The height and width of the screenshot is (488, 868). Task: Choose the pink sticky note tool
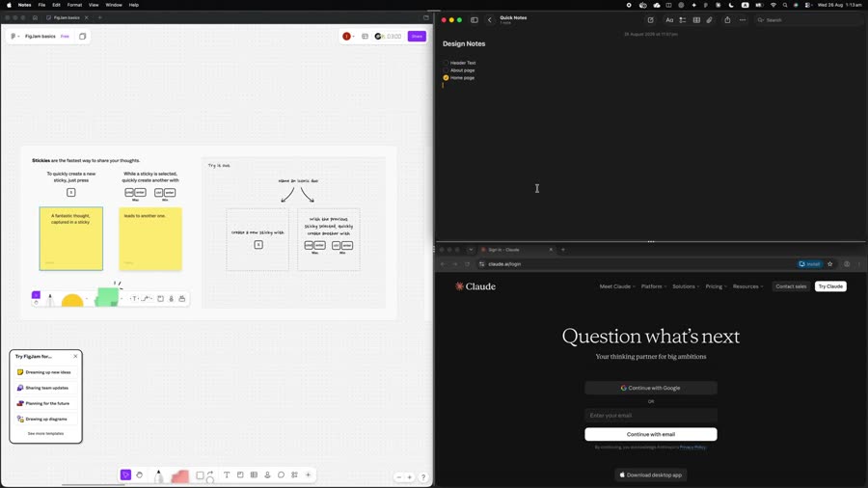click(180, 475)
